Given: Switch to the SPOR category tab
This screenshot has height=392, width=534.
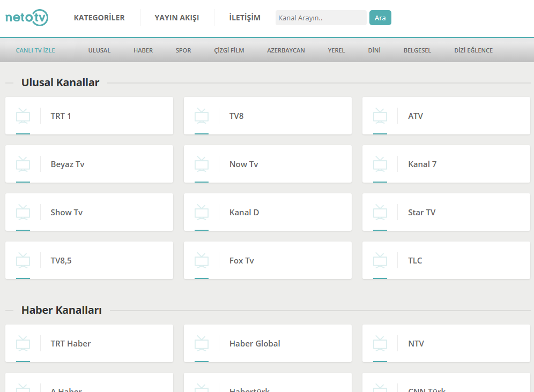Looking at the screenshot, I should 183,50.
